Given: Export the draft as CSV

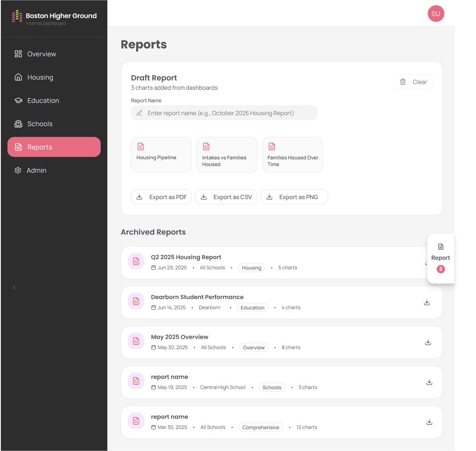Looking at the screenshot, I should click(226, 197).
